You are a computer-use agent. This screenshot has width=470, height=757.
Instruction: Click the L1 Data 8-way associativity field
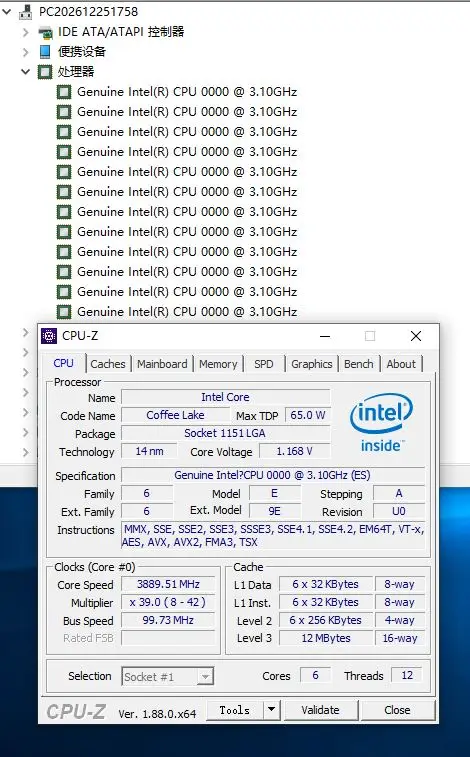tap(400, 584)
